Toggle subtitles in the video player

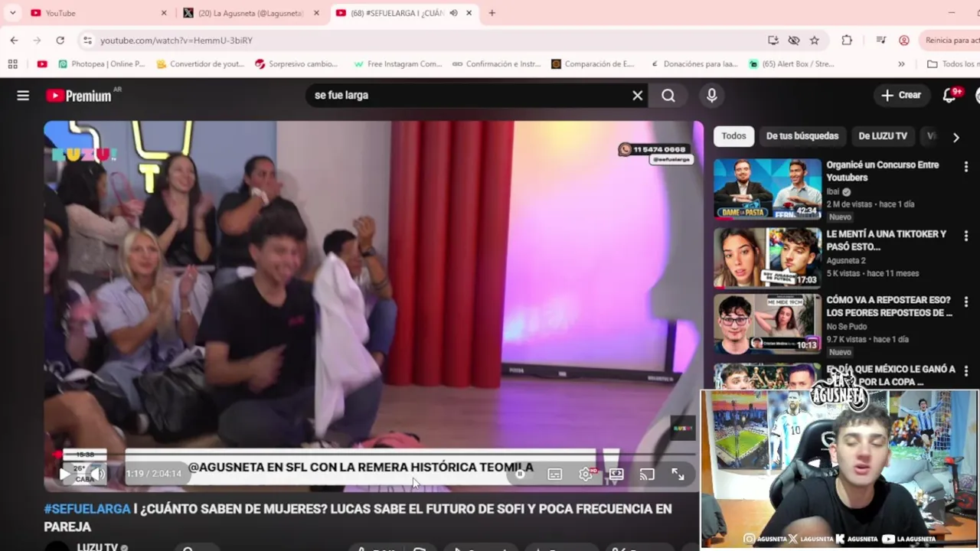(x=555, y=474)
